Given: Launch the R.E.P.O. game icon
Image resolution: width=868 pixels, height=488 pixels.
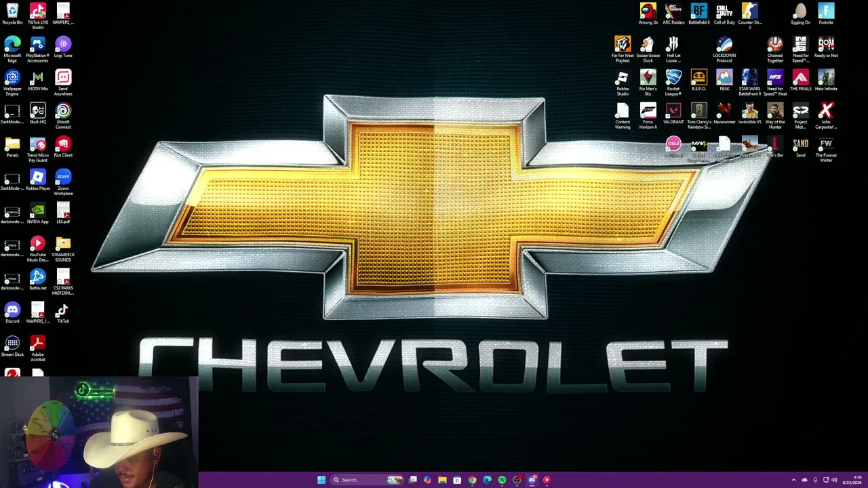Looking at the screenshot, I should [699, 80].
